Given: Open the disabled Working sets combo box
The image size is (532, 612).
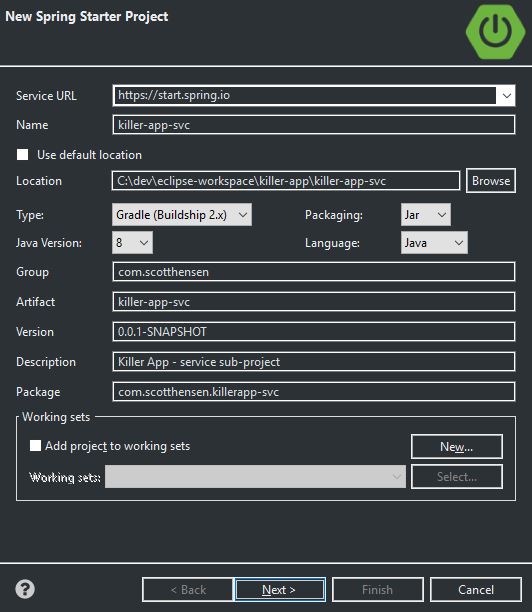Looking at the screenshot, I should 255,477.
